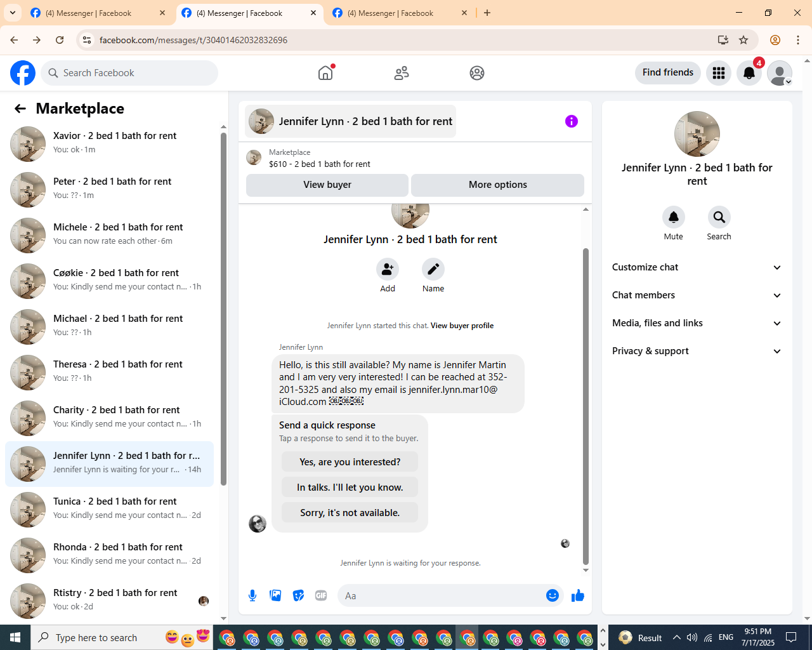Open the volume control in system tray
The width and height of the screenshot is (812, 650).
pos(692,637)
